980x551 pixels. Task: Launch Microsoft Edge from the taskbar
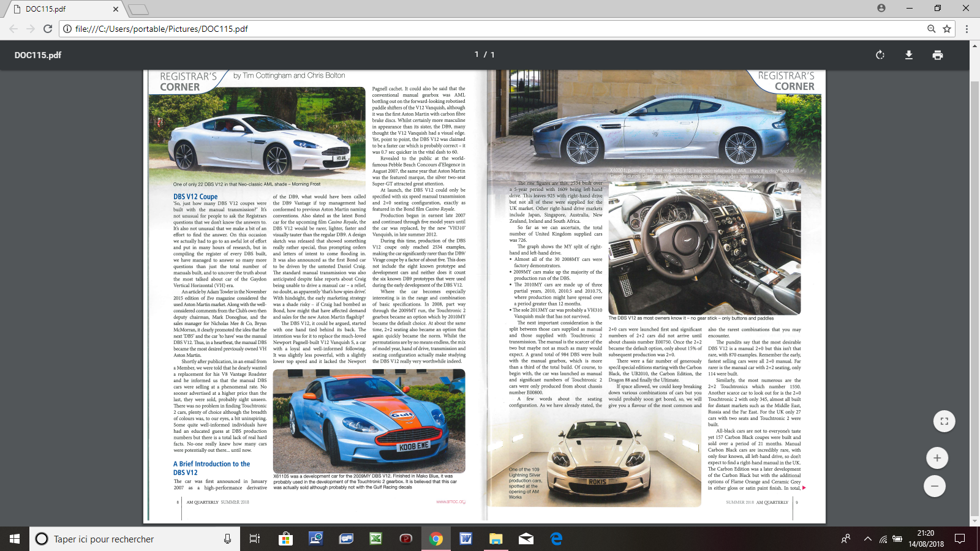[x=556, y=539]
